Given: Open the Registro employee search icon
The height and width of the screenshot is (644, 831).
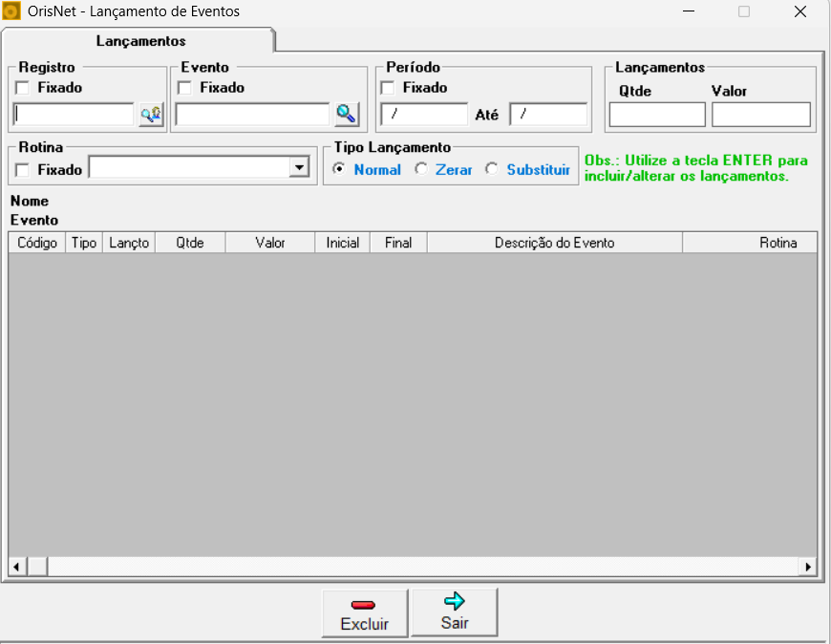Looking at the screenshot, I should (x=151, y=115).
